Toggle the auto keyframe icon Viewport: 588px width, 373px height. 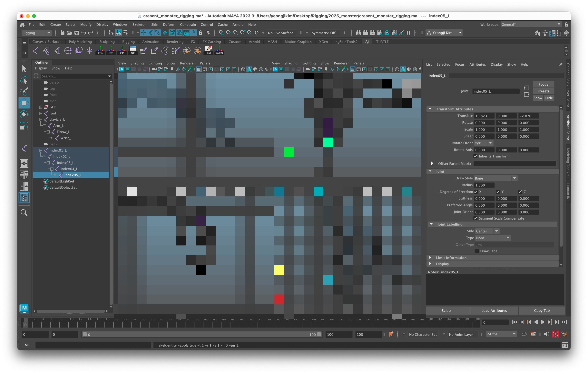555,334
